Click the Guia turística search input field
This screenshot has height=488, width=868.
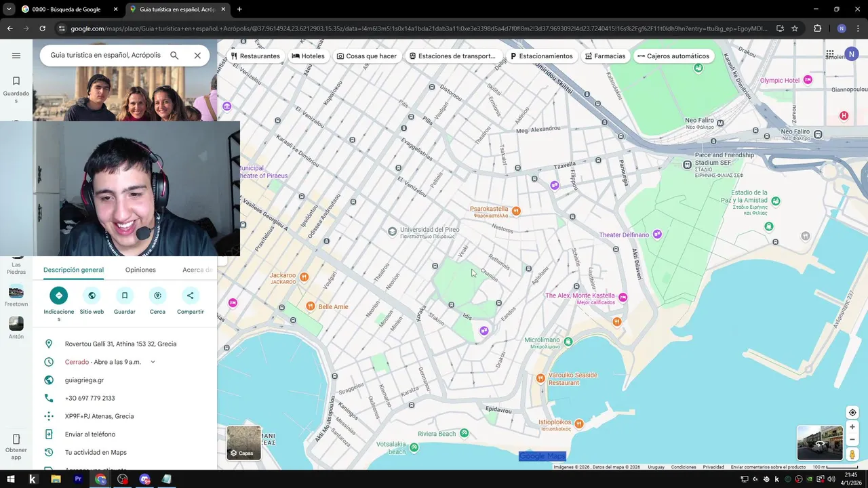click(105, 55)
